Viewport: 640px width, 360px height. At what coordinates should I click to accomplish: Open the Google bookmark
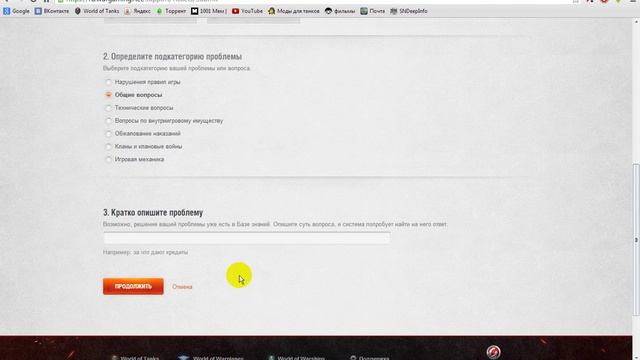coord(16,11)
